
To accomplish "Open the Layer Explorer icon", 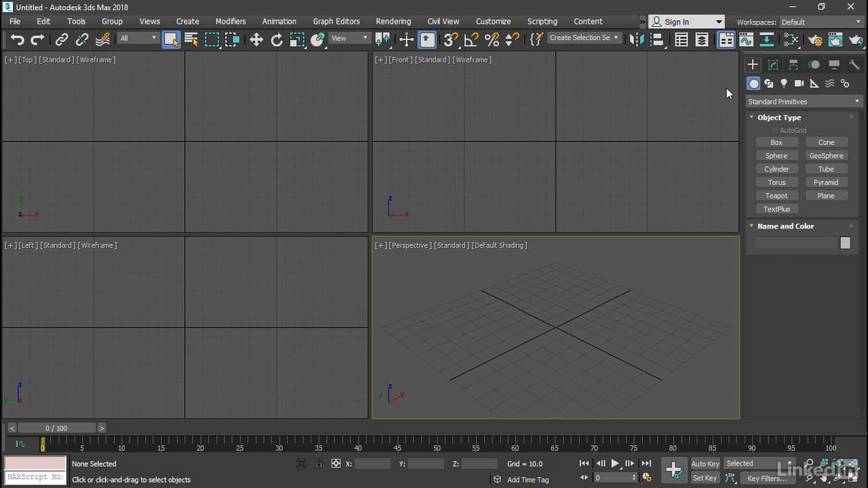I will [702, 40].
